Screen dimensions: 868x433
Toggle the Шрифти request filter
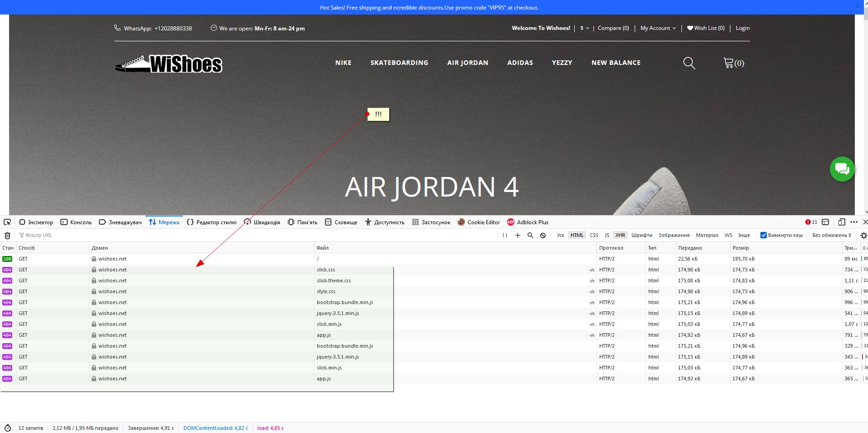(642, 235)
